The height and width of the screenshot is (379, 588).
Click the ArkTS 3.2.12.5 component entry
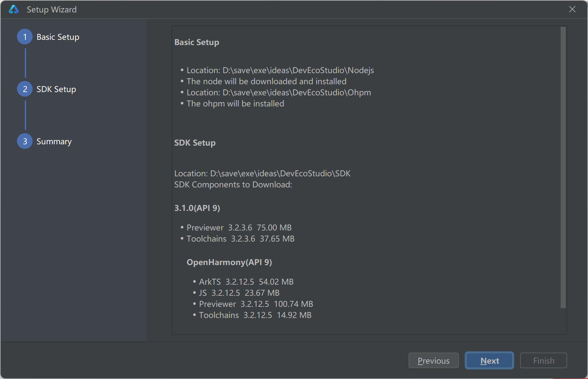[x=246, y=282]
